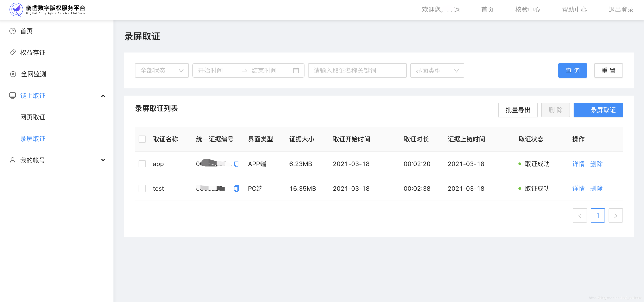This screenshot has width=644, height=302.
Task: Expand the 我的帐号 menu chevron
Action: tap(103, 160)
